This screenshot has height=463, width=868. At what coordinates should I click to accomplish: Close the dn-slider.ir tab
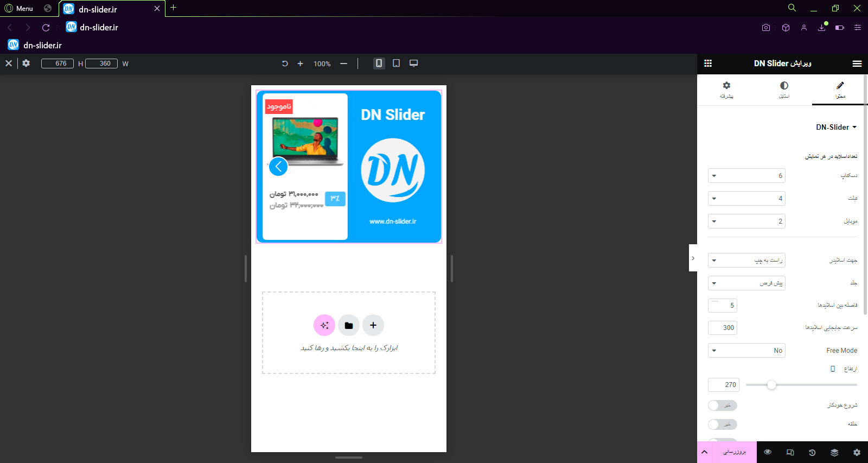[x=157, y=9]
